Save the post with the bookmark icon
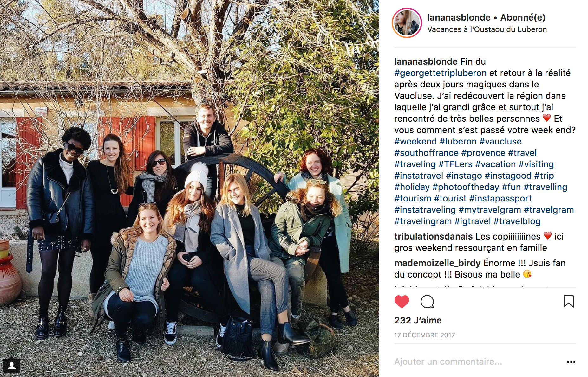This screenshot has height=377, width=588. (x=568, y=301)
